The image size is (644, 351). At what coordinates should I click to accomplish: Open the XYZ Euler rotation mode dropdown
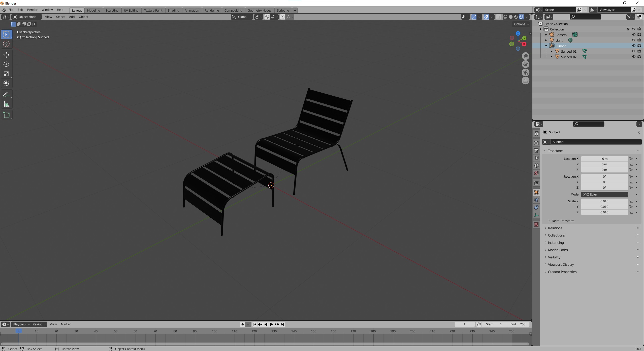click(x=604, y=194)
